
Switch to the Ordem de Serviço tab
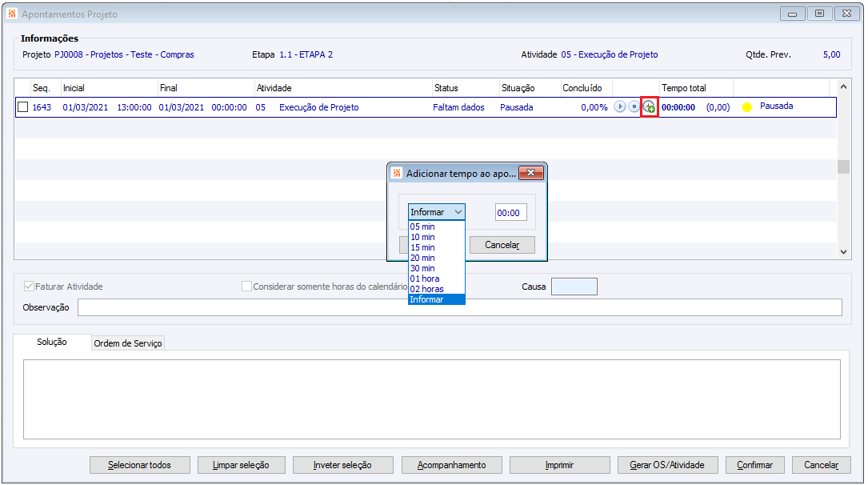tap(128, 343)
